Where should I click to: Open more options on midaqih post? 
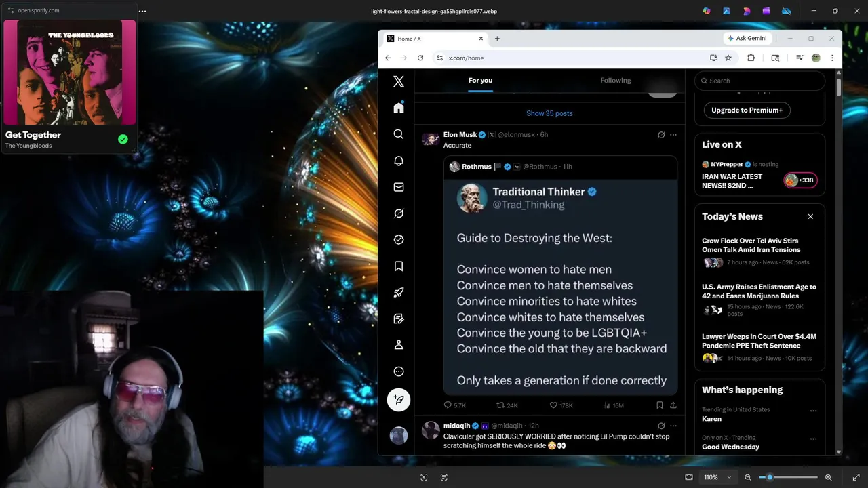pos(673,426)
